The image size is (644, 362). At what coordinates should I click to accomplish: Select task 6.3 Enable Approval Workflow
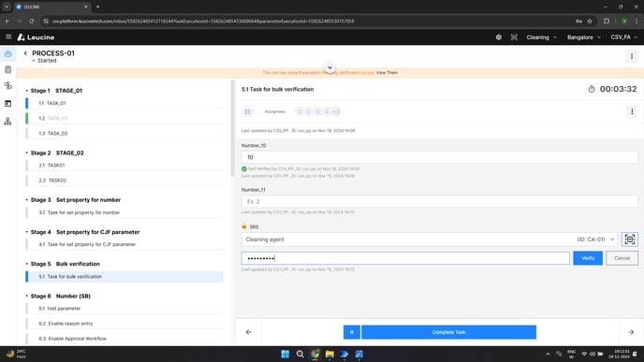(x=124, y=339)
